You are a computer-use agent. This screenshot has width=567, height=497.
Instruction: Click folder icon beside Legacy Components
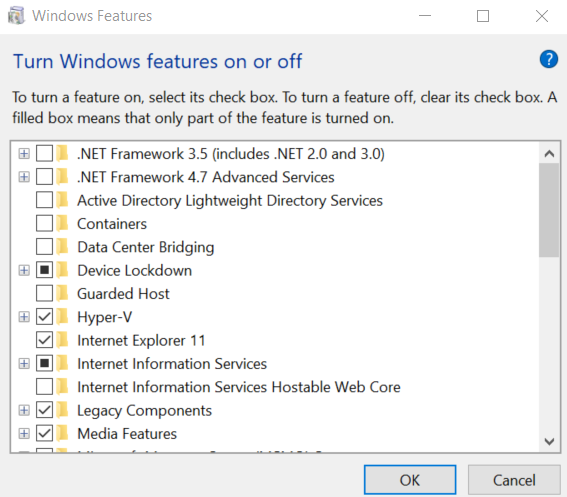[63, 410]
